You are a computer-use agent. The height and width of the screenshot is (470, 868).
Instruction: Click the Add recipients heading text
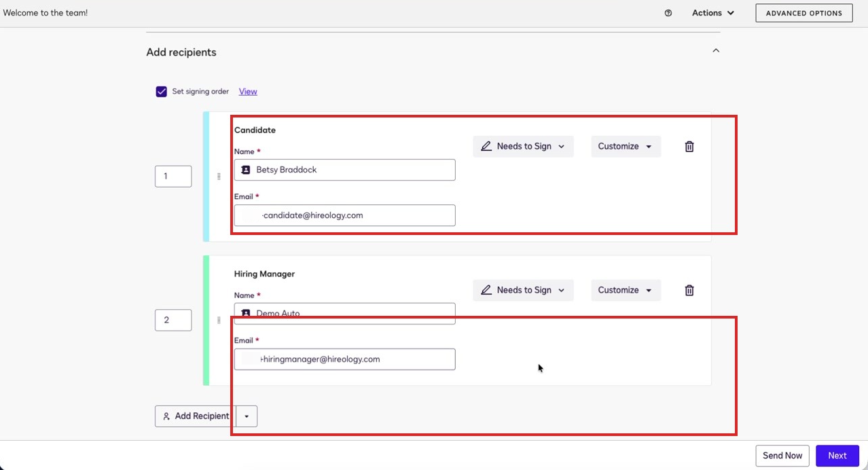click(x=181, y=52)
